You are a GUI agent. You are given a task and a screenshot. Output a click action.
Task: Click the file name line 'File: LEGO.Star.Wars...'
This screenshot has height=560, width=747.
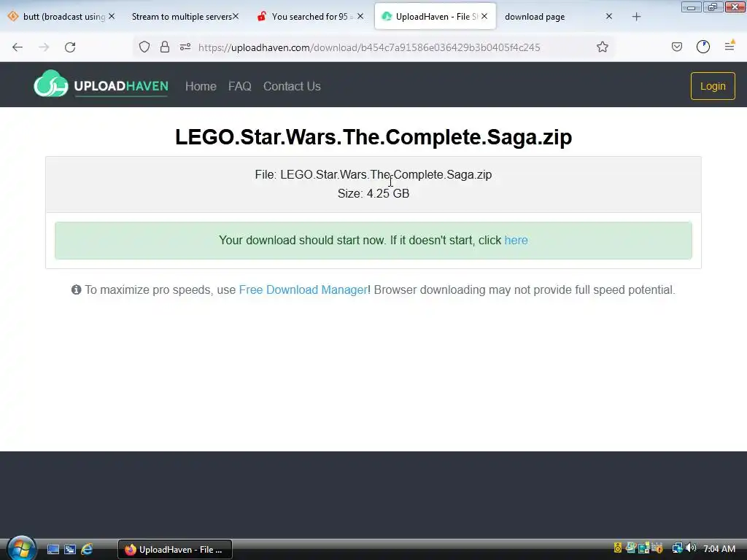373,174
